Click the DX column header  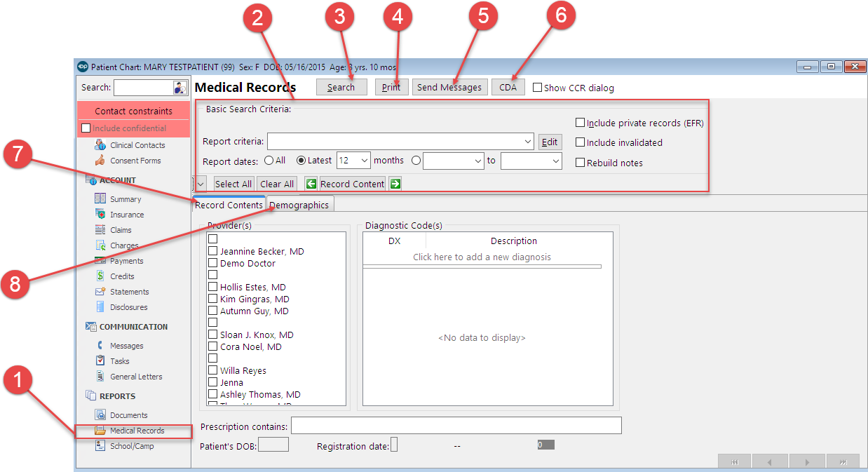point(394,241)
